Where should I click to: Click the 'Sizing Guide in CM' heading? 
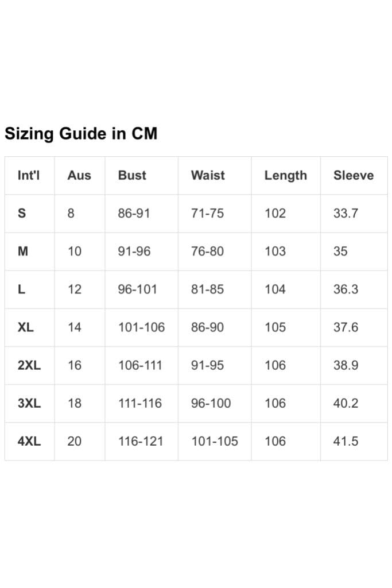click(81, 133)
